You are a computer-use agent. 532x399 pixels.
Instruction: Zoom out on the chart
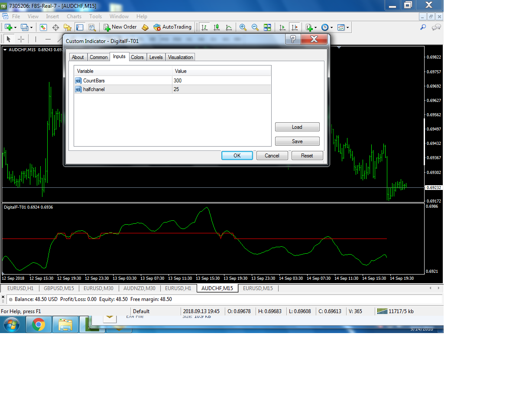pyautogui.click(x=255, y=27)
